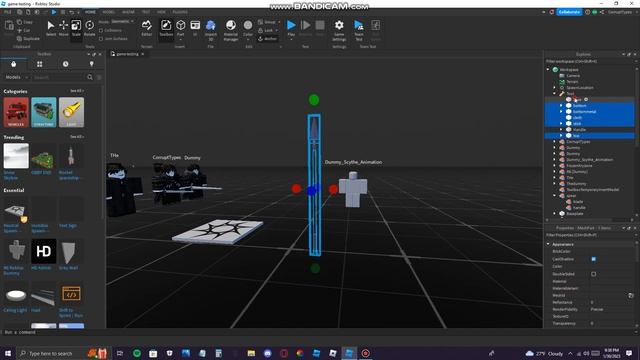
Task: Expand the Baseplate node
Action: click(555, 213)
